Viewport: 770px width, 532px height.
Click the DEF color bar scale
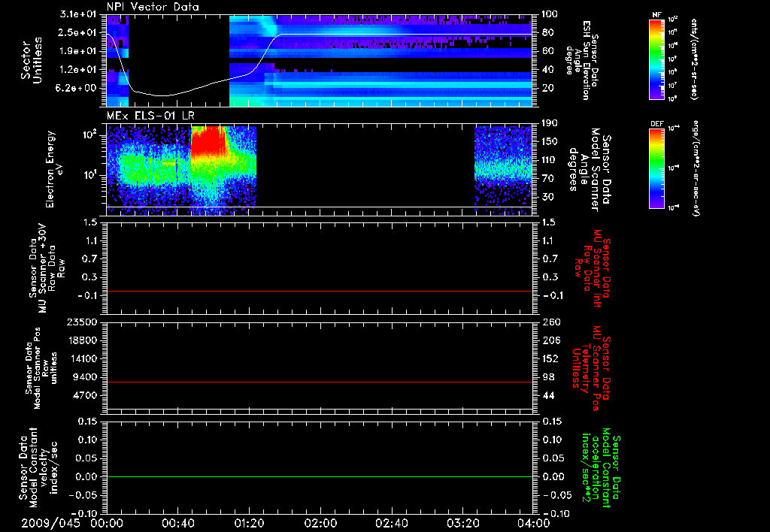point(656,168)
